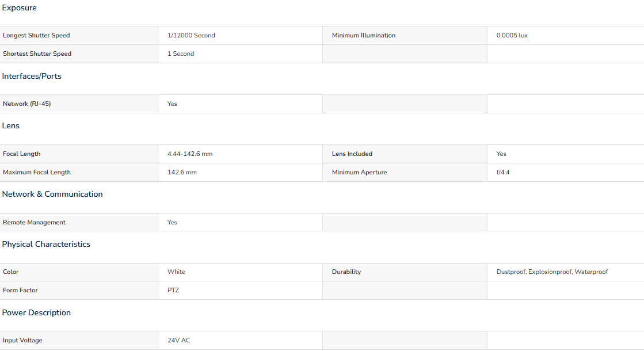Click the Lens section heading
644x351 pixels.
[x=11, y=125]
